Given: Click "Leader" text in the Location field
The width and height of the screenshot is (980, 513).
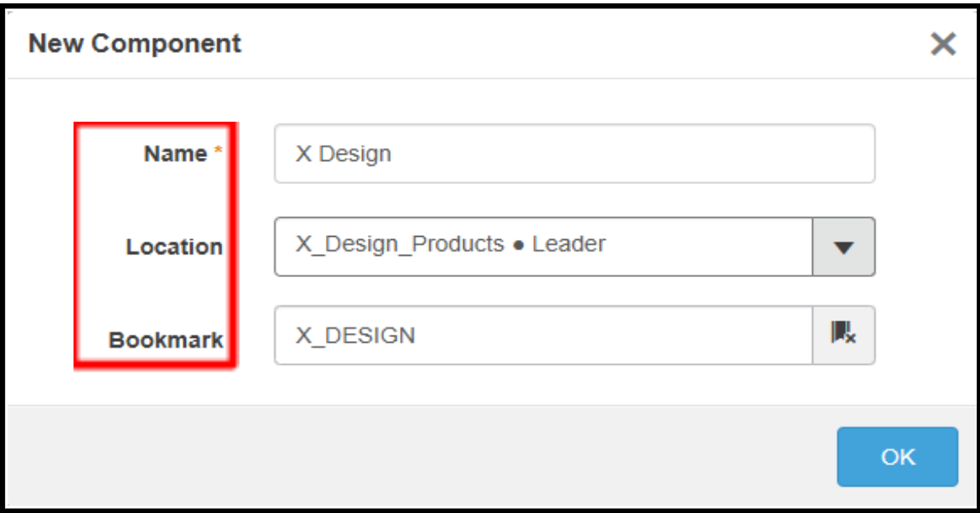Looking at the screenshot, I should (569, 244).
